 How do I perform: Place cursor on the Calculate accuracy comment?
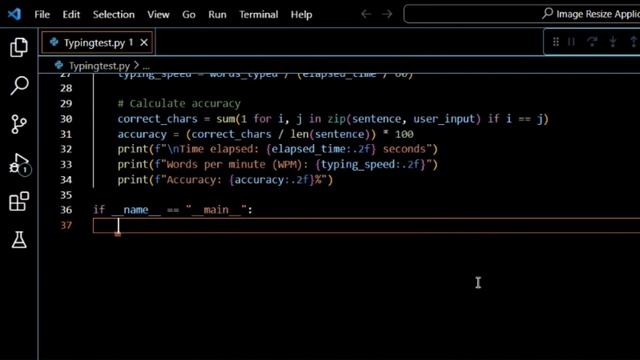179,104
